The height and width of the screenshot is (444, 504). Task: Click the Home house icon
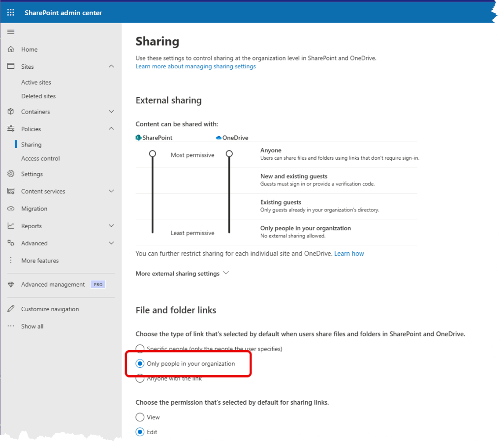pyautogui.click(x=11, y=49)
